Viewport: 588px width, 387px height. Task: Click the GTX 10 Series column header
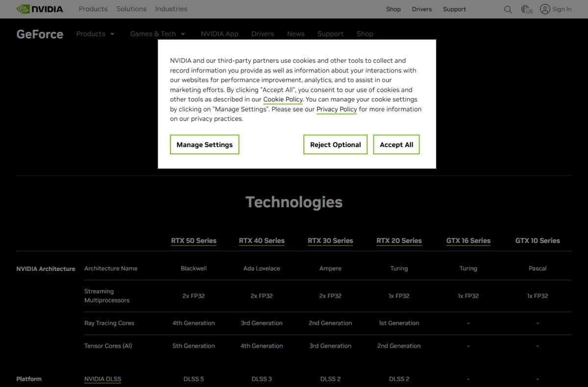538,241
